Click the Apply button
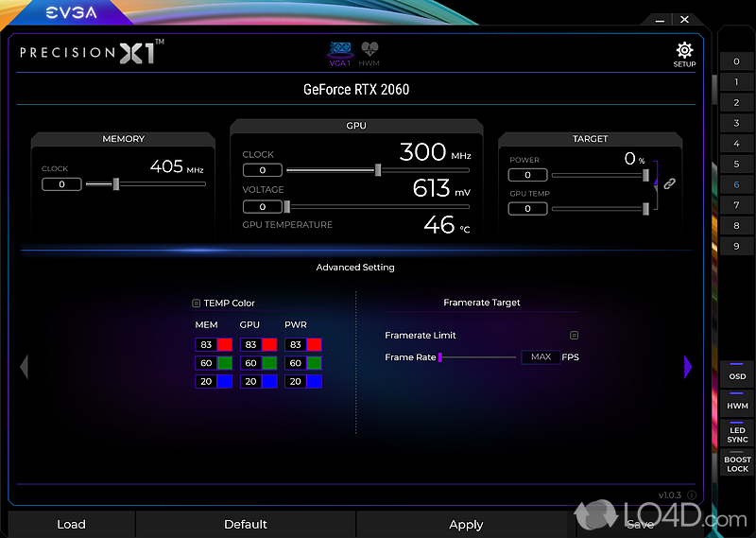The width and height of the screenshot is (756, 538). coord(466,525)
